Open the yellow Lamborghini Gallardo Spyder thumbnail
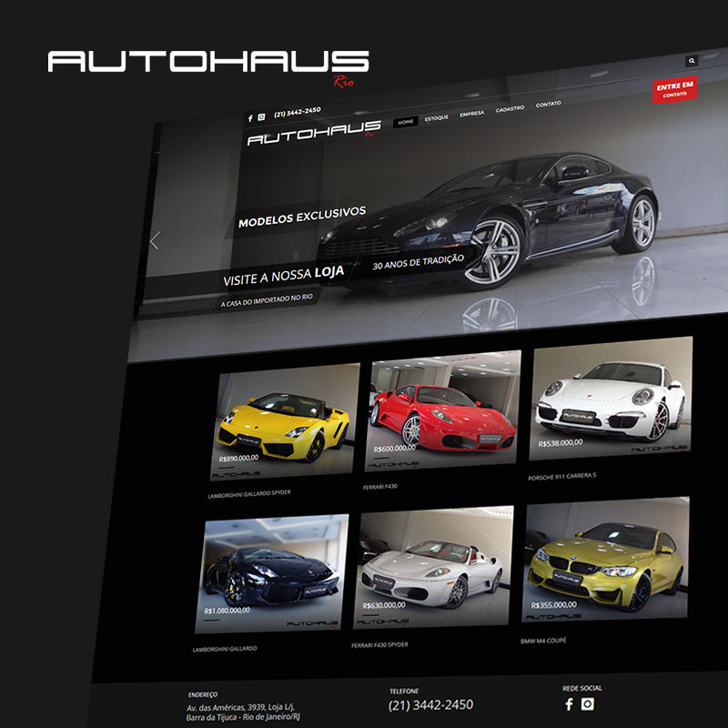 point(285,421)
